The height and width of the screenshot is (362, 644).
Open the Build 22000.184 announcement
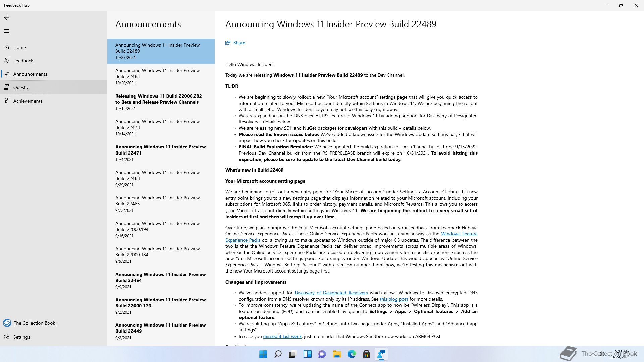click(x=161, y=255)
